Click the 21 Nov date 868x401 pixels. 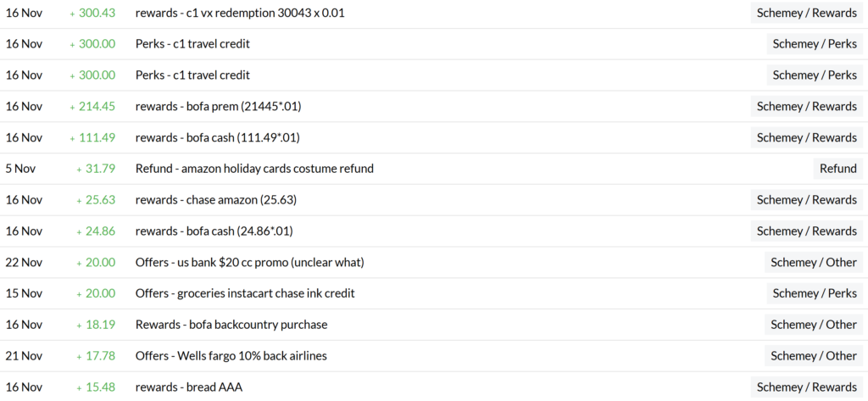point(24,355)
